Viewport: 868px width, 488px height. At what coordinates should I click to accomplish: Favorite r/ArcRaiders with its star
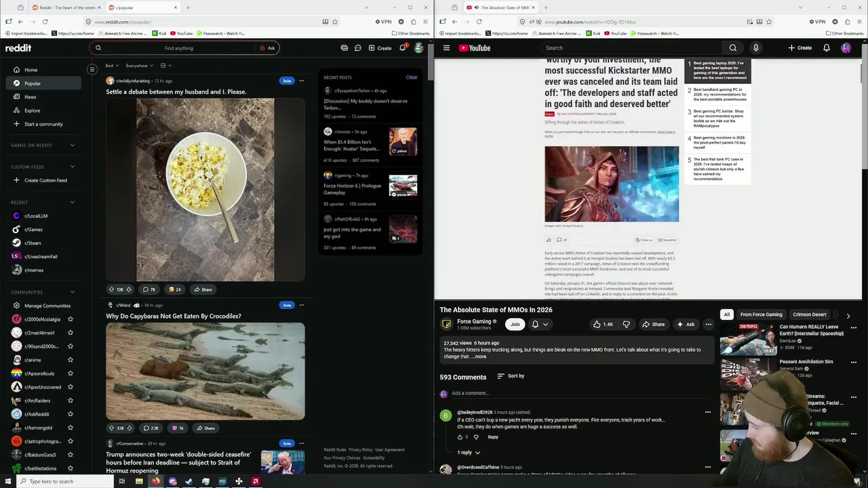click(x=71, y=401)
